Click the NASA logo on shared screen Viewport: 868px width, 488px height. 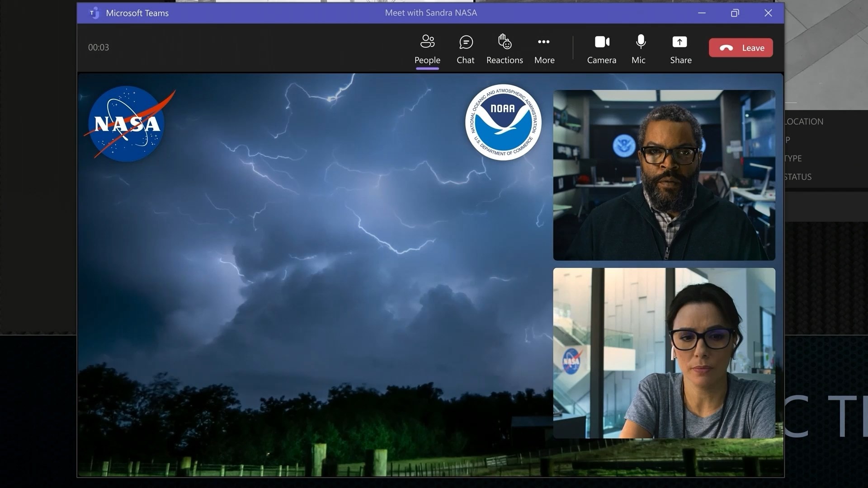tap(129, 123)
